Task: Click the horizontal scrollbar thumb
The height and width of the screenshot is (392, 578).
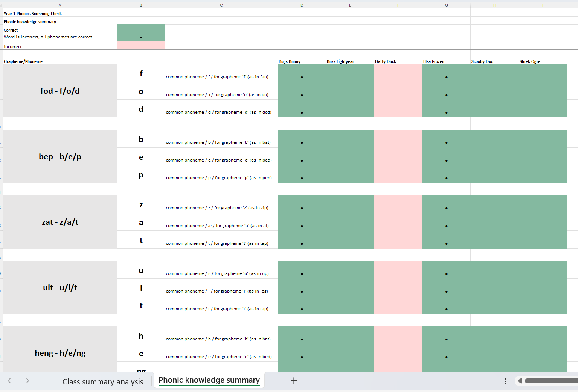Action: 551,381
